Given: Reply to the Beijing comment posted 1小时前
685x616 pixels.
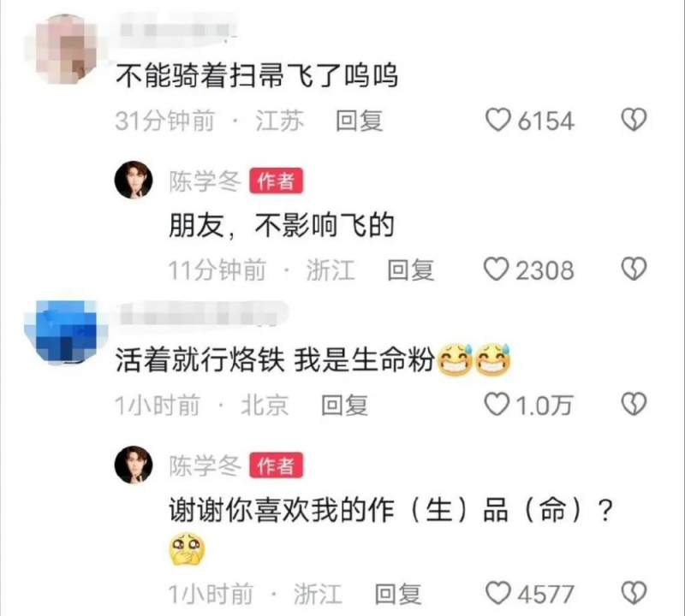Looking at the screenshot, I should pos(344,406).
